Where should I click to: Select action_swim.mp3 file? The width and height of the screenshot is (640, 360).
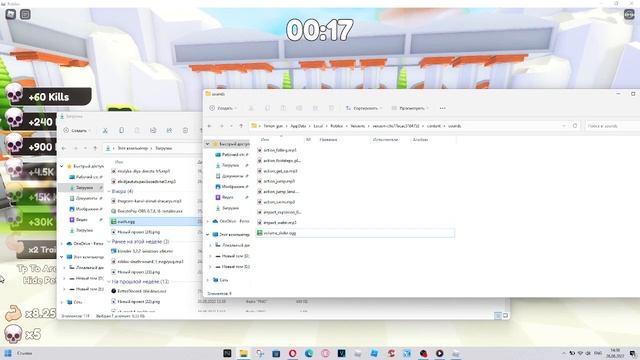tap(279, 202)
